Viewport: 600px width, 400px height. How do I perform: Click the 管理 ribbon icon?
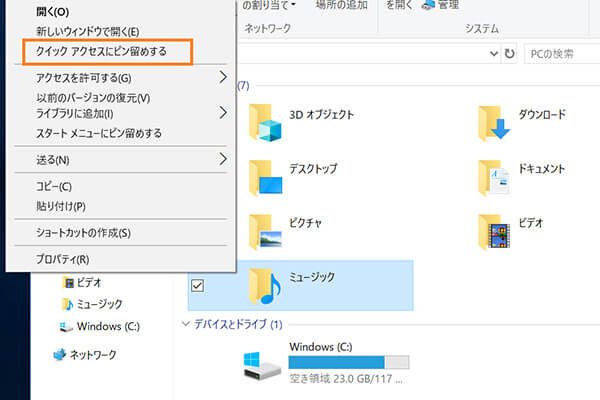click(x=428, y=5)
